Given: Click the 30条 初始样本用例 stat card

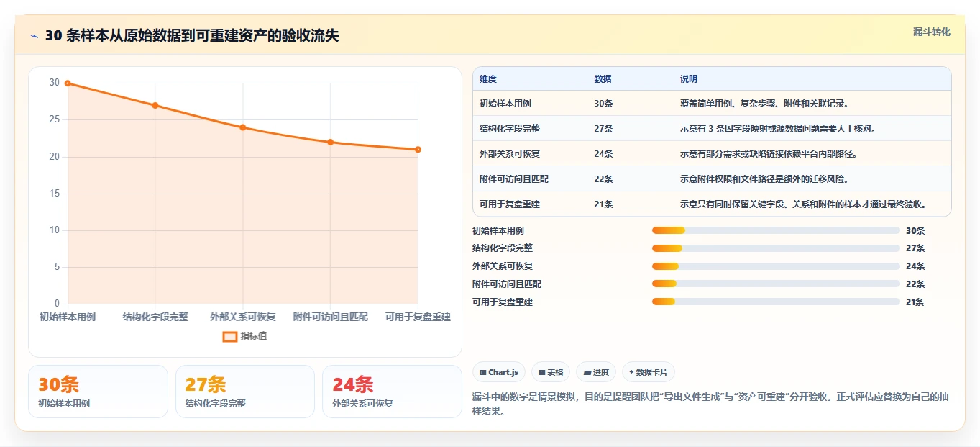Looking at the screenshot, I should pos(98,392).
